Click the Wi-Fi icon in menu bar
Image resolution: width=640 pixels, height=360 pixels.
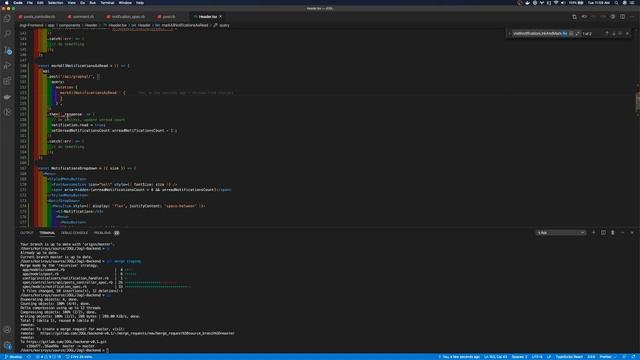click(556, 3)
